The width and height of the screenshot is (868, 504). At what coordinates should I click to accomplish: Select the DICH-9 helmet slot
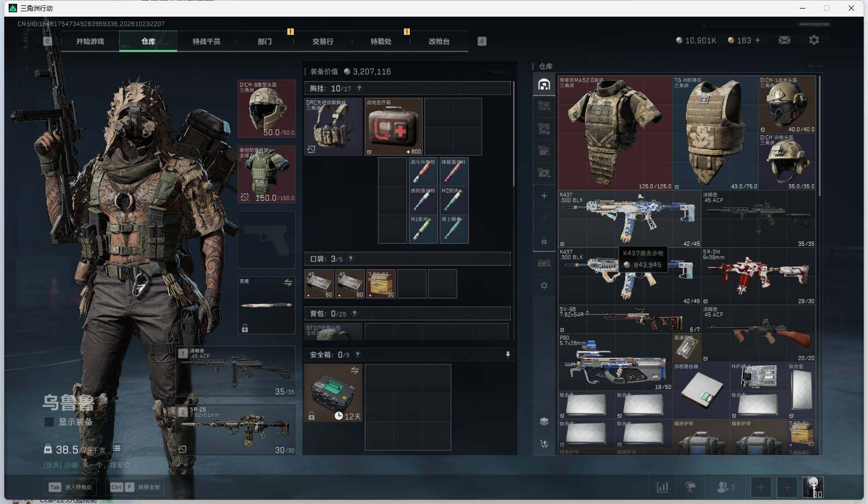click(x=266, y=109)
